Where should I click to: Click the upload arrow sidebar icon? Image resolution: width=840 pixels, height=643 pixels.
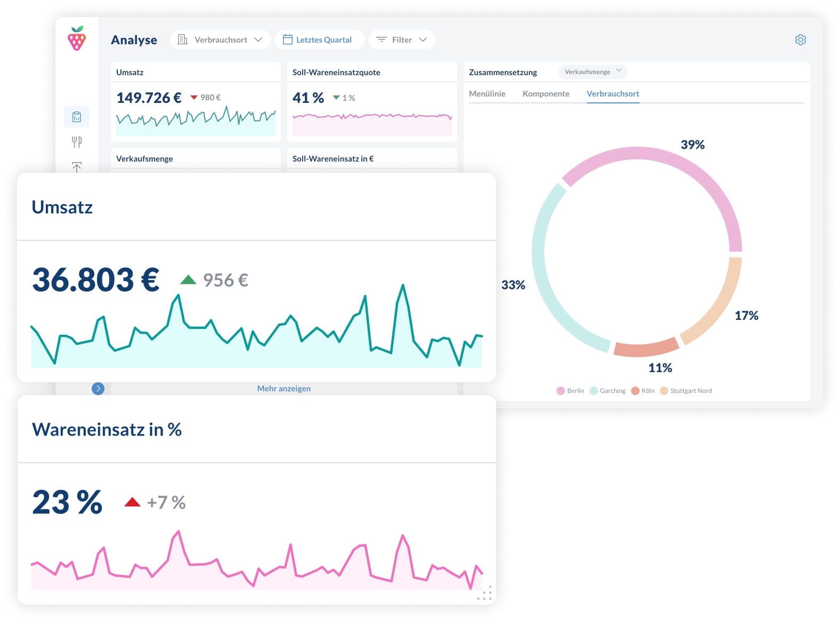(77, 167)
